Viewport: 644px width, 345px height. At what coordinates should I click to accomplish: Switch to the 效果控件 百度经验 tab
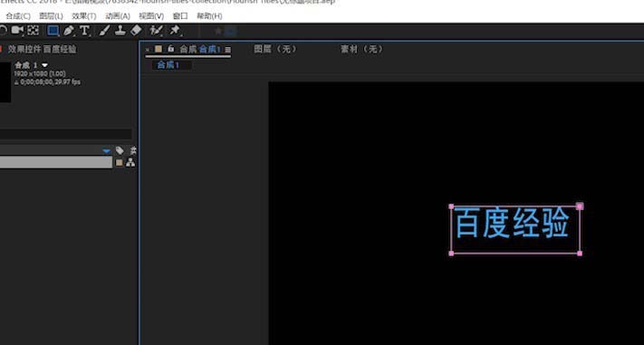click(43, 49)
